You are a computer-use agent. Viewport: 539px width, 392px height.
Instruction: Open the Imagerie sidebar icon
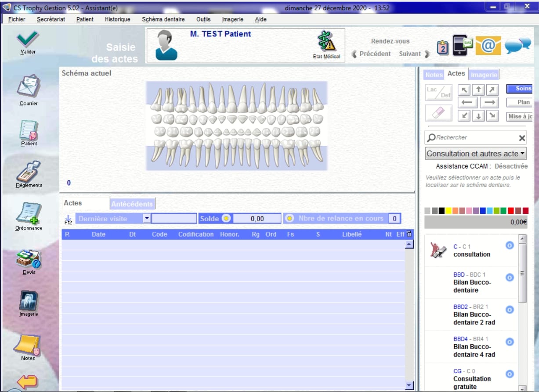coord(29,301)
